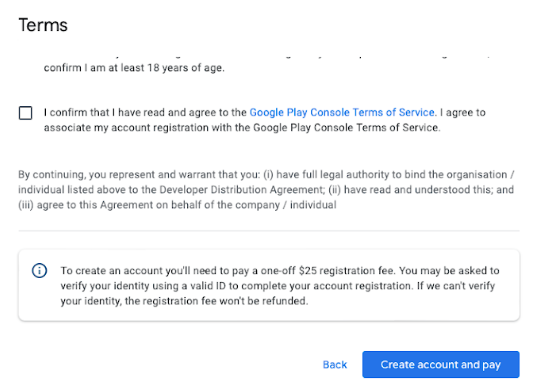Click the text 'confirm I am at least 18 years of age.'
The height and width of the screenshot is (392, 534).
click(x=134, y=68)
